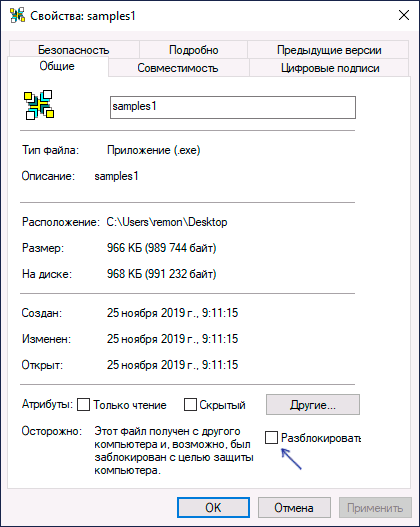Switch to the Безопасность tab
Screen dimensions: 420x527
coord(74,50)
